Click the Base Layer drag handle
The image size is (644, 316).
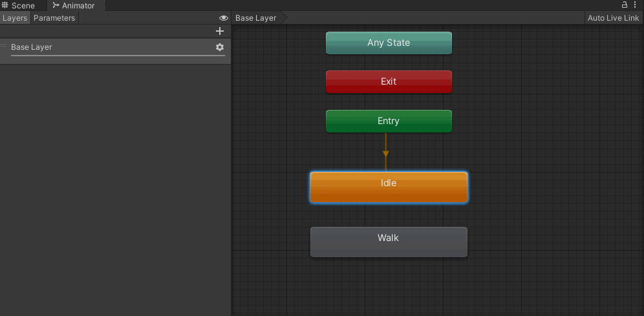[3, 45]
